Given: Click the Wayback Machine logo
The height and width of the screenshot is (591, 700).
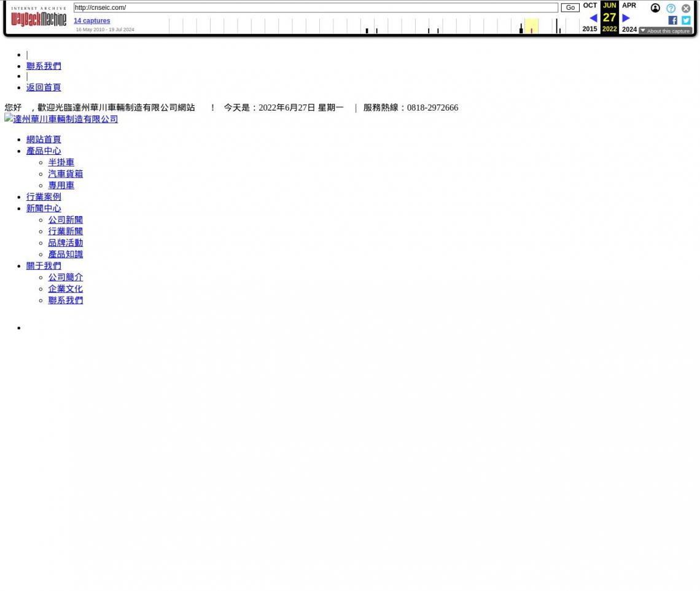Looking at the screenshot, I should [x=38, y=17].
